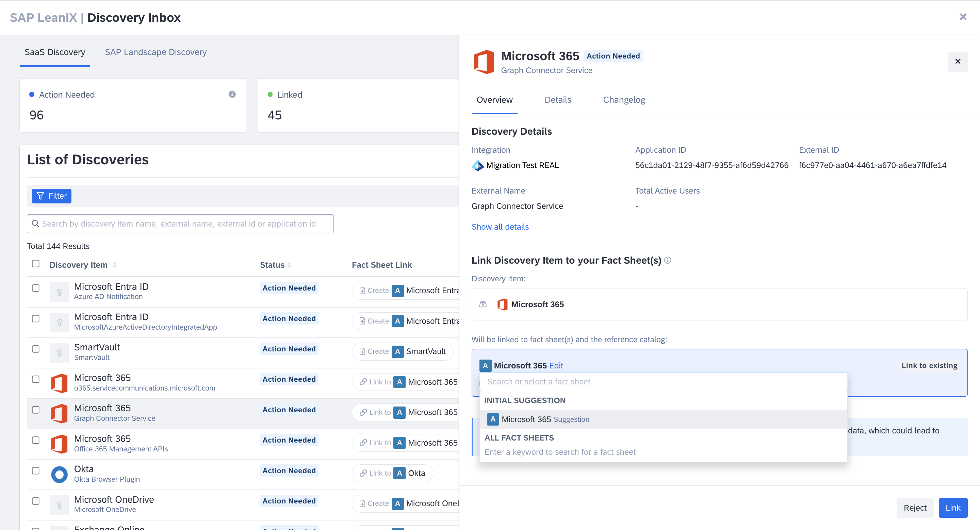Open Create SmartVault fact sheet link
This screenshot has width=980, height=530.
pos(403,351)
